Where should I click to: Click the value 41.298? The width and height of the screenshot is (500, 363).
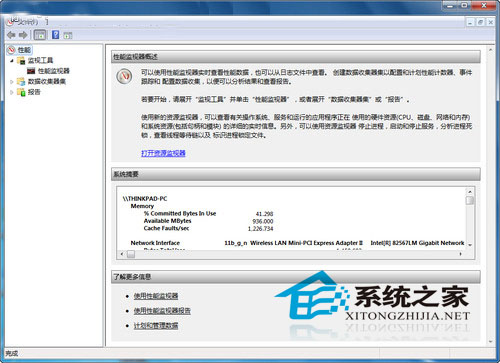[264, 214]
